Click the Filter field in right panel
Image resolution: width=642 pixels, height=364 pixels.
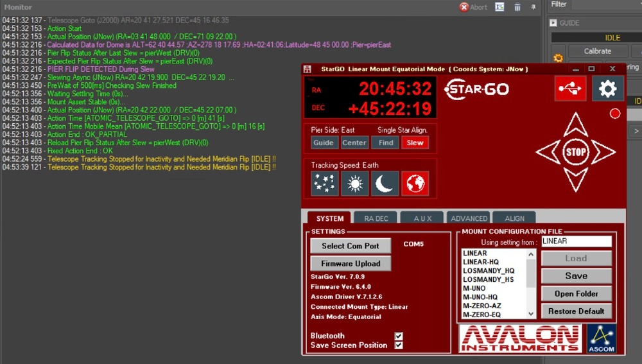click(x=607, y=4)
